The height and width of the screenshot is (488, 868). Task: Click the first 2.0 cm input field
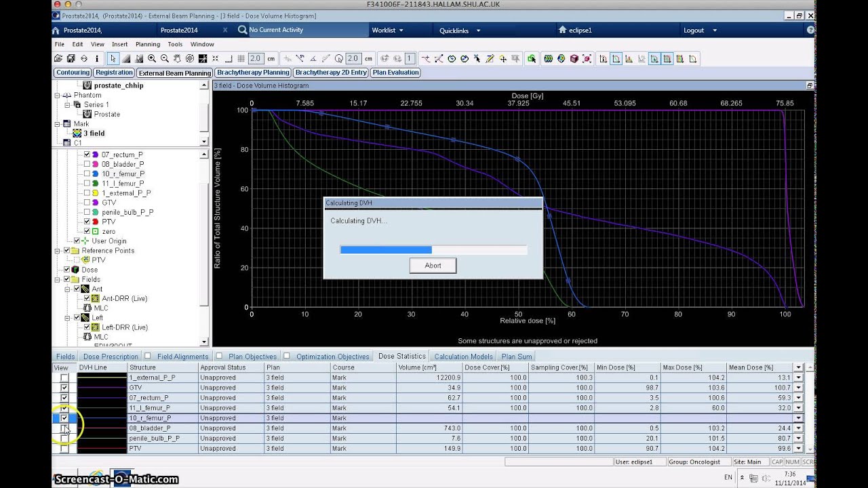tap(255, 58)
